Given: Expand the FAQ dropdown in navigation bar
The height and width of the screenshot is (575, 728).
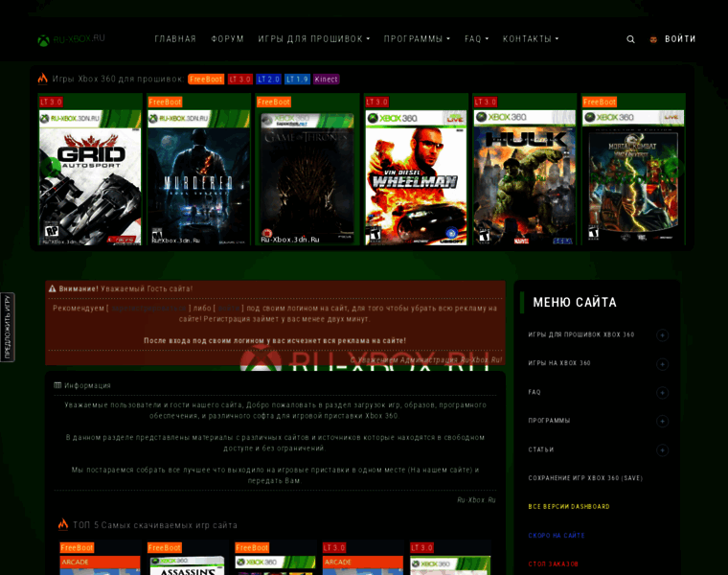Looking at the screenshot, I should point(476,39).
